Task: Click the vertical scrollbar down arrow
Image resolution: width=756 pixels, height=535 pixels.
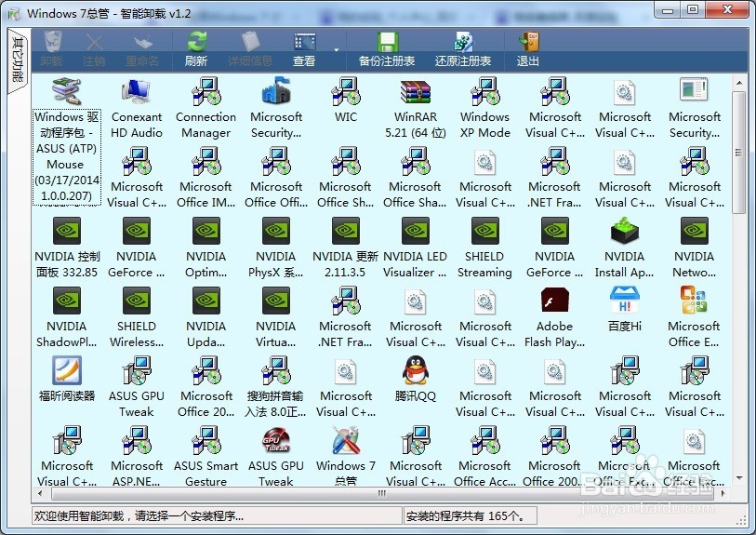Action: click(739, 478)
